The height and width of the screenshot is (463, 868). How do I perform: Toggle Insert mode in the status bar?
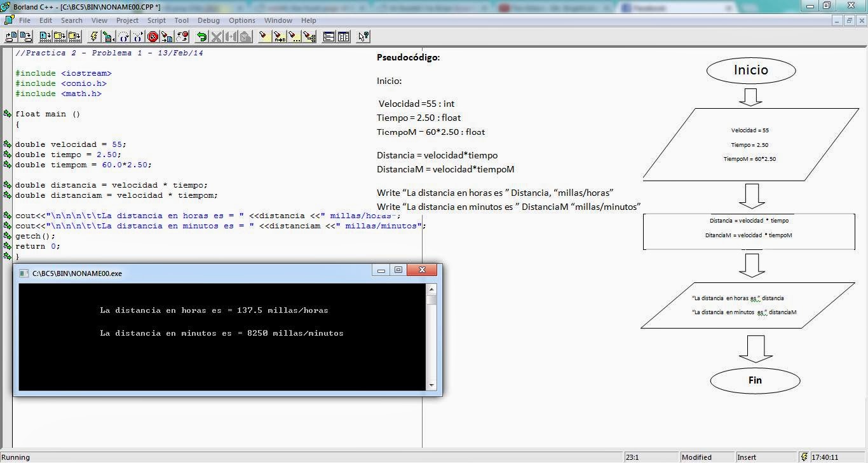[747, 457]
